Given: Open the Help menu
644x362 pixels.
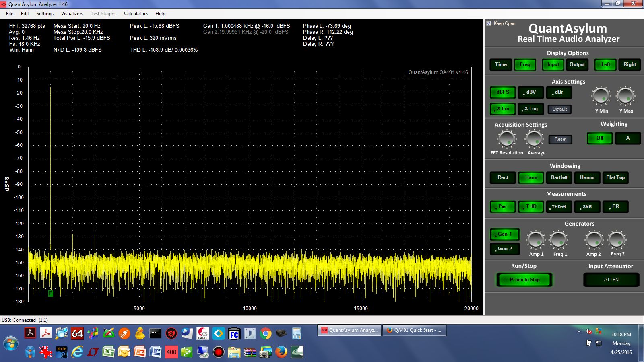Looking at the screenshot, I should tap(160, 13).
